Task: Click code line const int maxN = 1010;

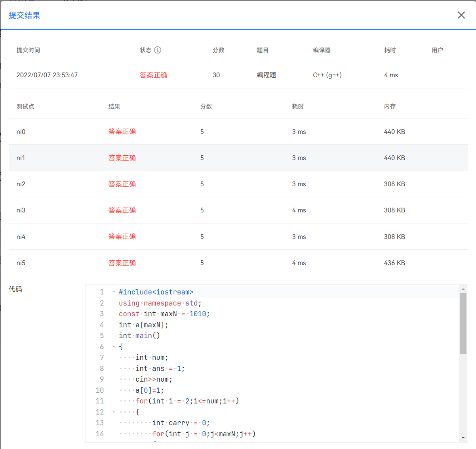Action: [x=164, y=314]
